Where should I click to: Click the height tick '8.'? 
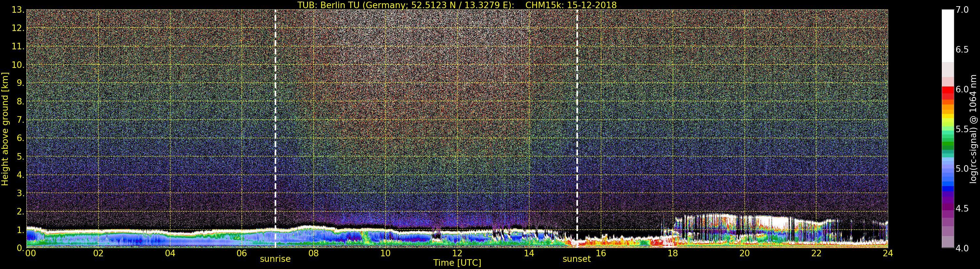[x=21, y=102]
